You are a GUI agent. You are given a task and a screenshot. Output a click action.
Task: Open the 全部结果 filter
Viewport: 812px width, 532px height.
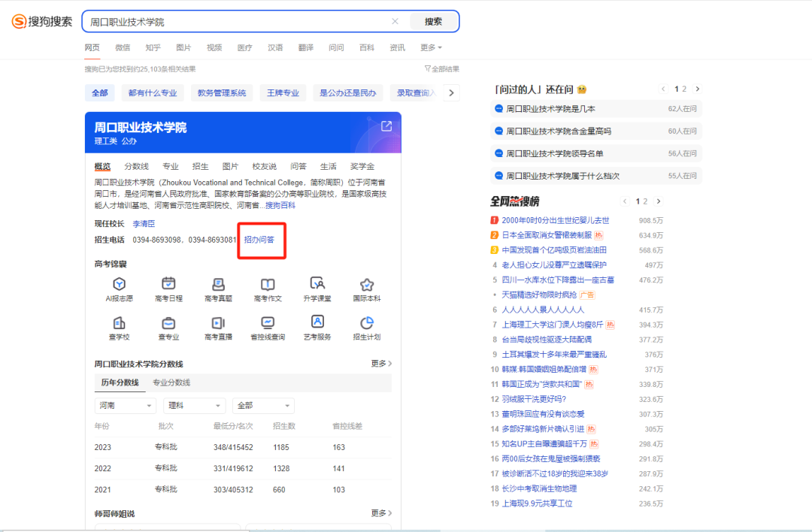442,69
